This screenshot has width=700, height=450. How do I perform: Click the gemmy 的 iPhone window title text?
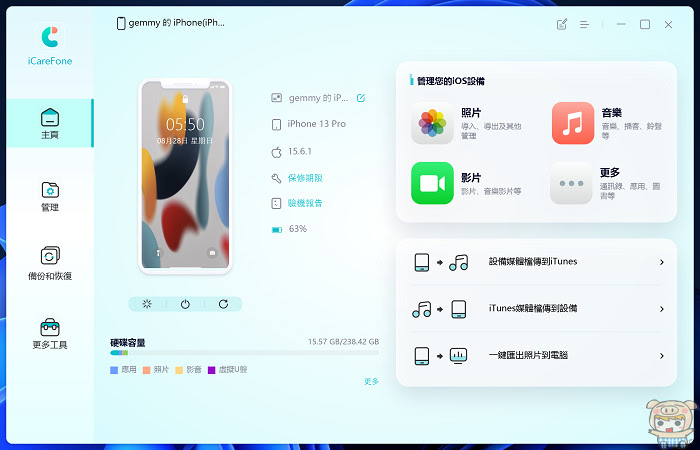click(176, 23)
